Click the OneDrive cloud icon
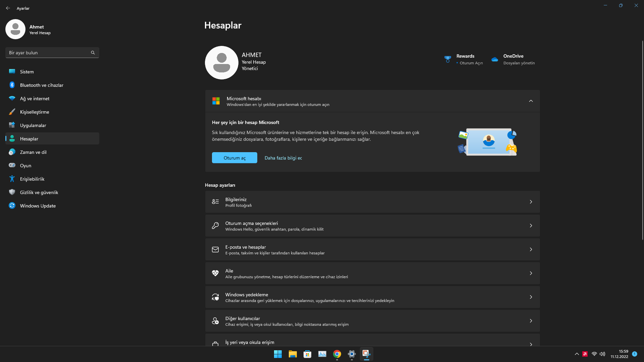 [494, 59]
